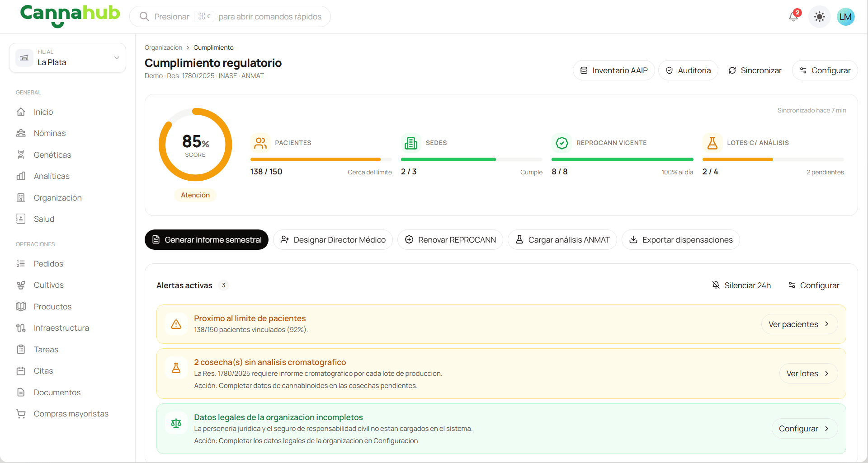Open Auditoría
The image size is (868, 463).
click(688, 70)
